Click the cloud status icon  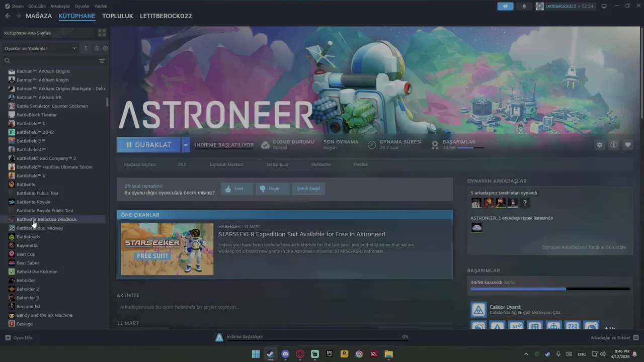pos(265,145)
